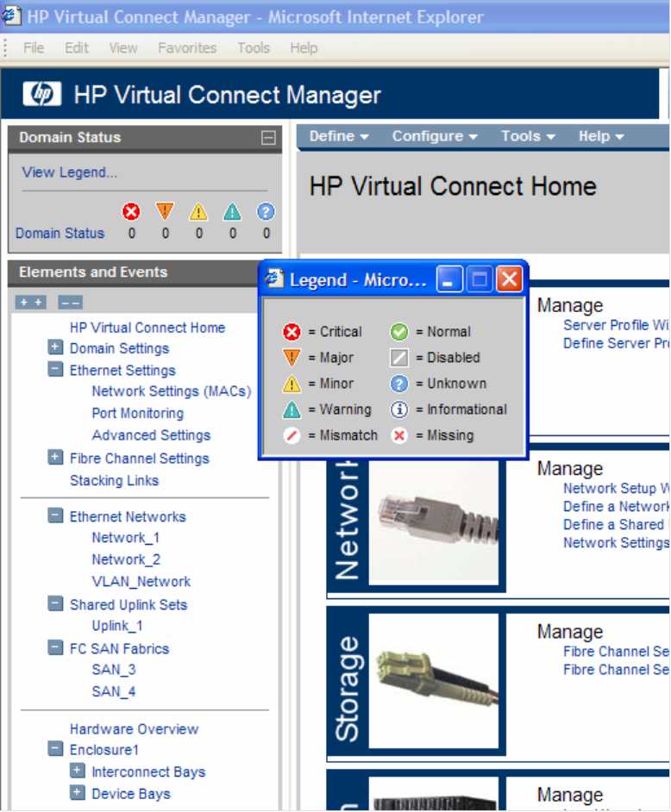This screenshot has height=812, width=671.
Task: Open Port Monitoring settings
Action: 138,413
